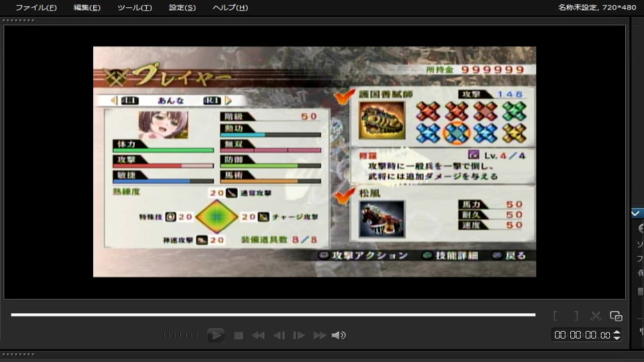Click the preview seek bar
The width and height of the screenshot is (644, 362).
[273, 315]
